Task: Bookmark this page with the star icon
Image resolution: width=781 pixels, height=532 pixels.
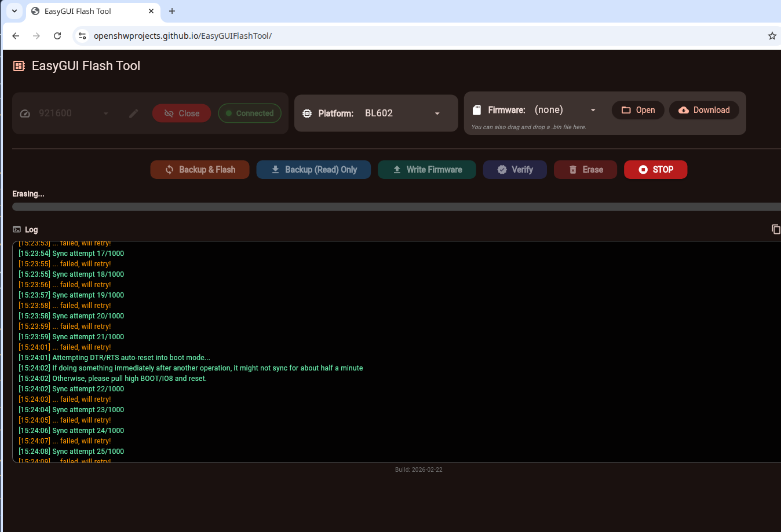Action: point(772,36)
